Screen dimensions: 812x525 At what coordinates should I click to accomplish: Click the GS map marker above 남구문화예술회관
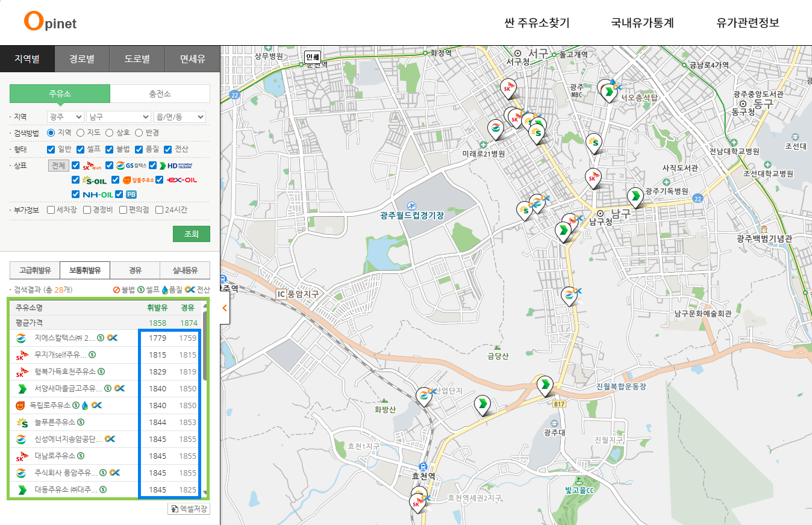pyautogui.click(x=569, y=296)
